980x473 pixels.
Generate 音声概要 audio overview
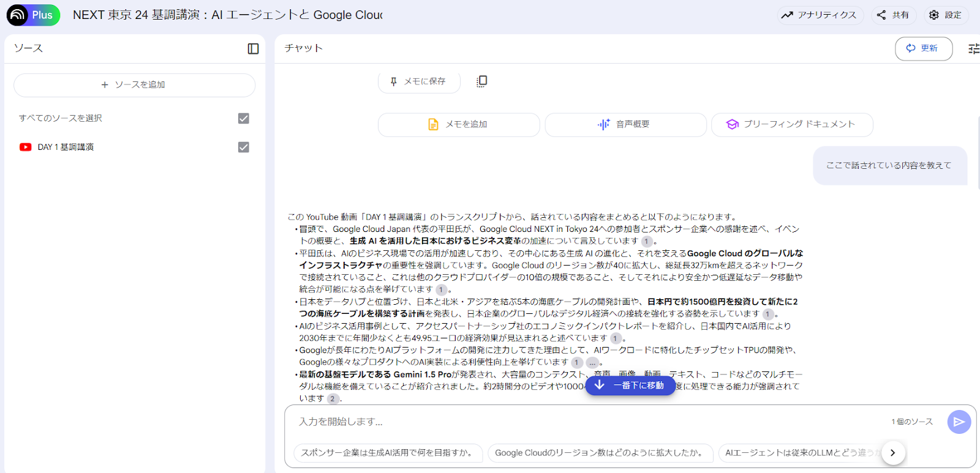pos(625,124)
